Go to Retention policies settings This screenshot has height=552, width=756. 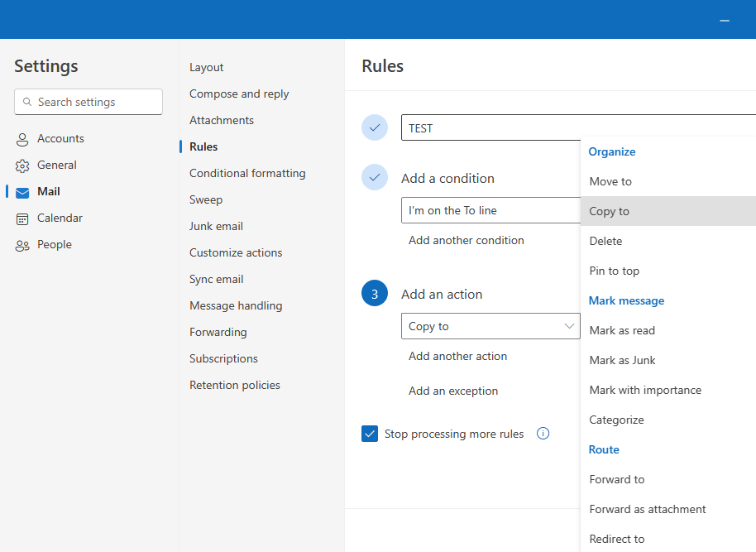click(x=235, y=386)
